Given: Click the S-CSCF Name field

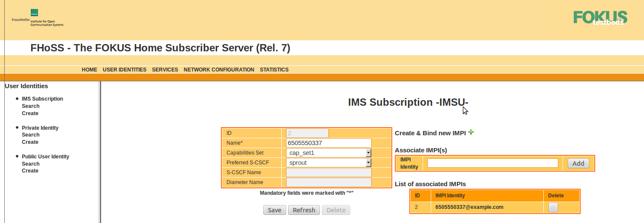Looking at the screenshot, I should [x=328, y=172].
